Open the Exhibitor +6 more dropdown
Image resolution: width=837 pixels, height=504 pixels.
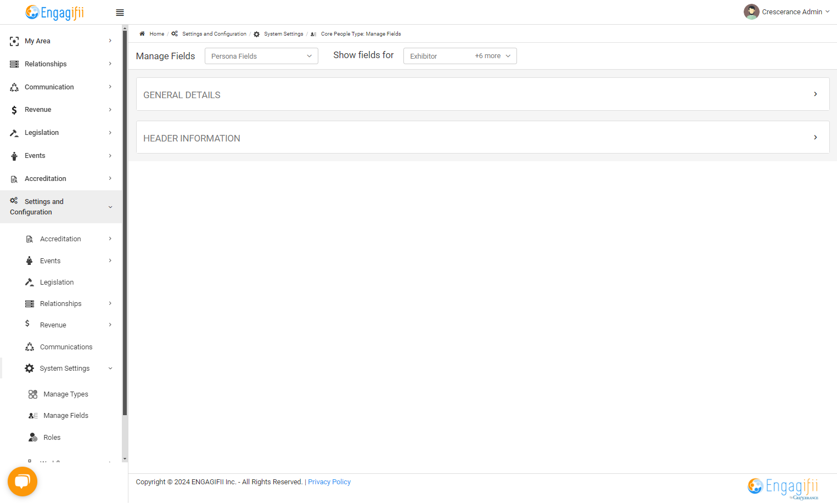coord(460,56)
